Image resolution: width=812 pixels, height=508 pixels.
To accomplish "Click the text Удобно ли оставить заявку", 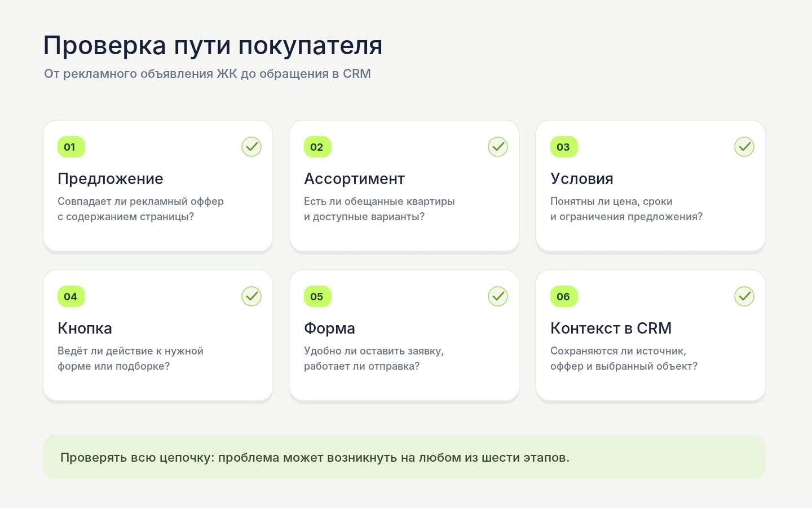I will click(x=374, y=351).
